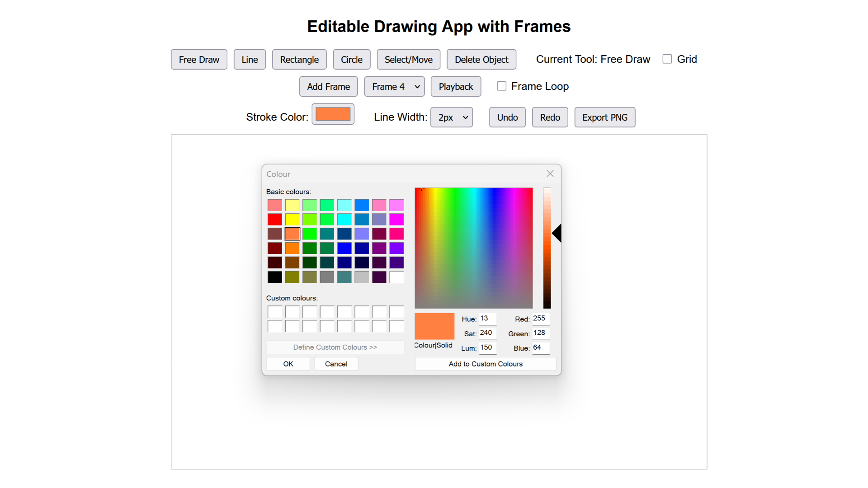Edit the Lum value field
This screenshot has height=488, width=868.
pos(487,347)
